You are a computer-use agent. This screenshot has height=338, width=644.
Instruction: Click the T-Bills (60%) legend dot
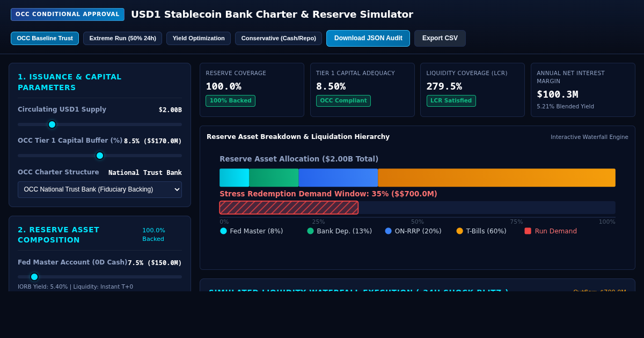click(459, 231)
